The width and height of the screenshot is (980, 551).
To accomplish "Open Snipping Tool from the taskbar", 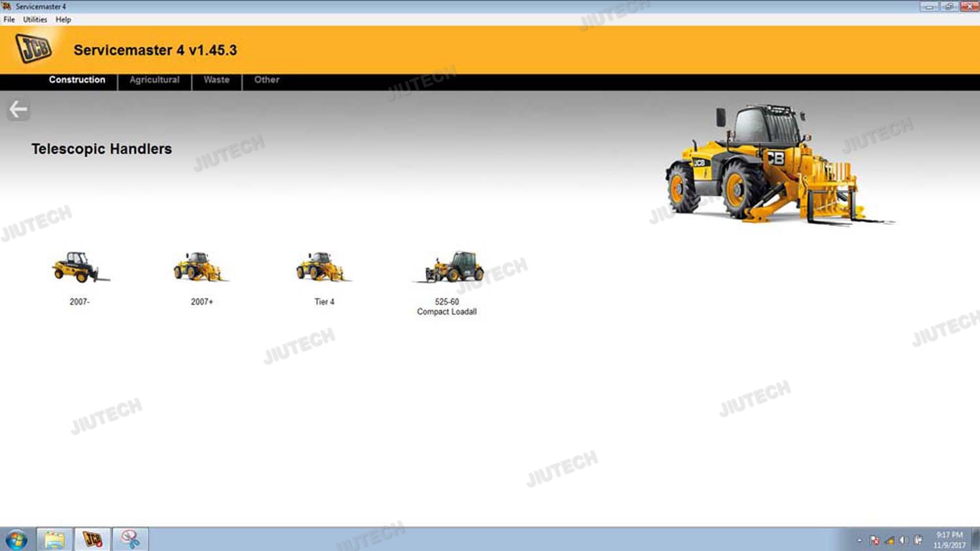I will 130,540.
